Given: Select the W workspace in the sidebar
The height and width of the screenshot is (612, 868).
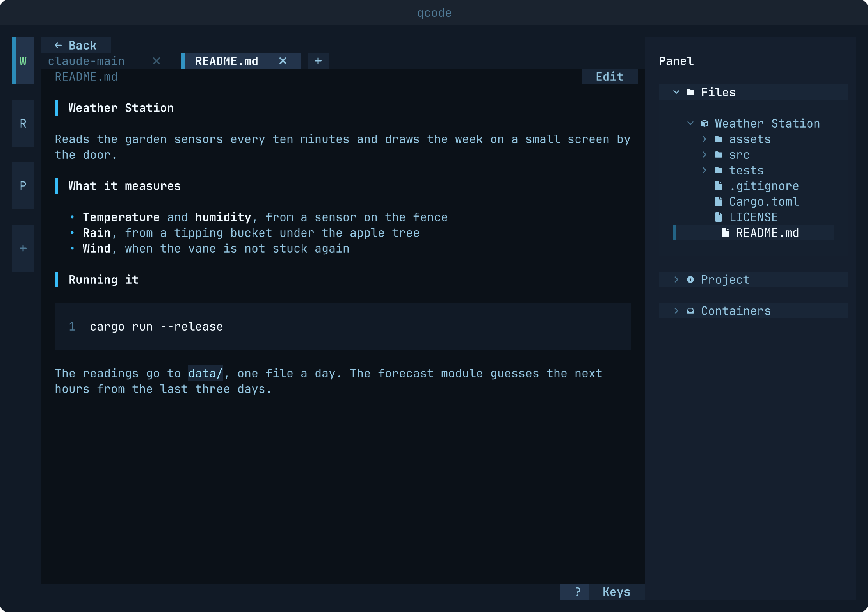Looking at the screenshot, I should 23,61.
